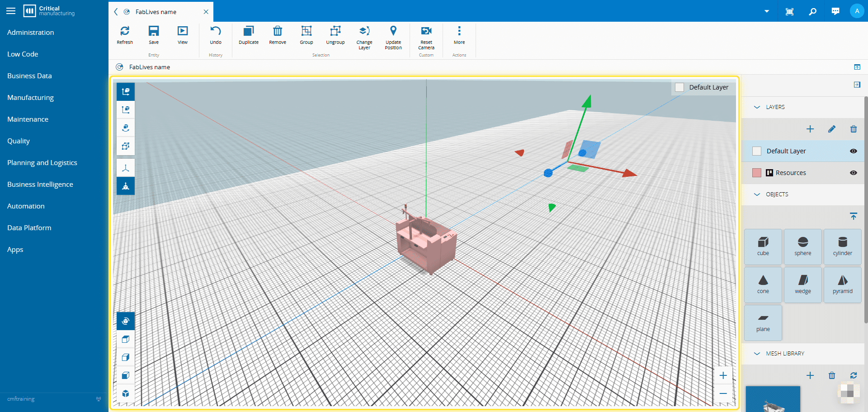Add a cube object to the scene
This screenshot has height=412, width=868.
click(x=763, y=246)
